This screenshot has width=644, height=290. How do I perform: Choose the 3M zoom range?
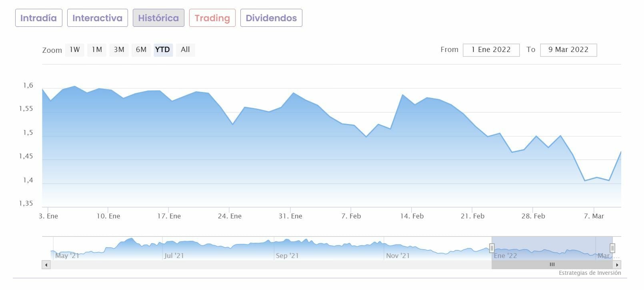click(x=119, y=50)
